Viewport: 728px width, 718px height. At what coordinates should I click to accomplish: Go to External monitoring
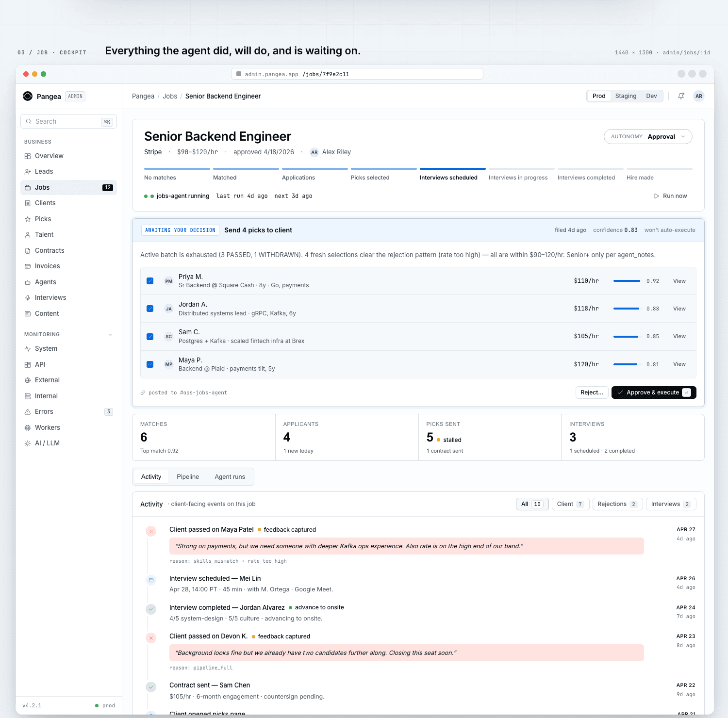(x=68, y=380)
